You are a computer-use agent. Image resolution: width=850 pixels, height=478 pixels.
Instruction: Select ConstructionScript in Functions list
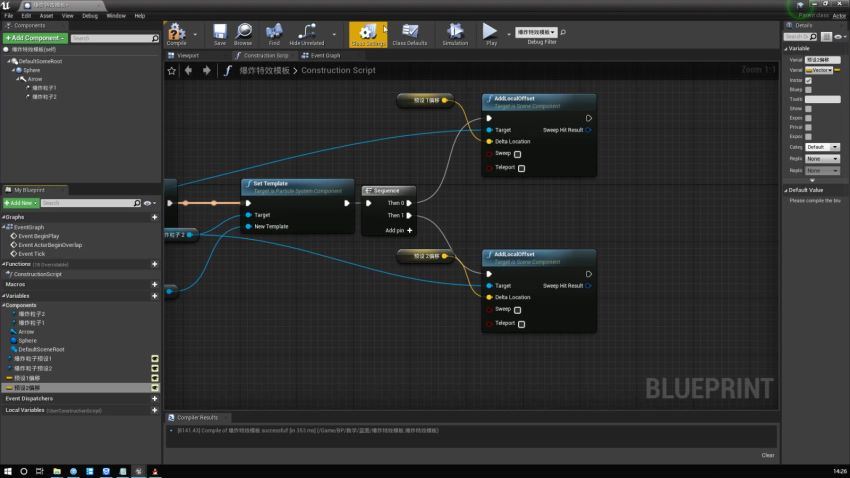tap(37, 274)
